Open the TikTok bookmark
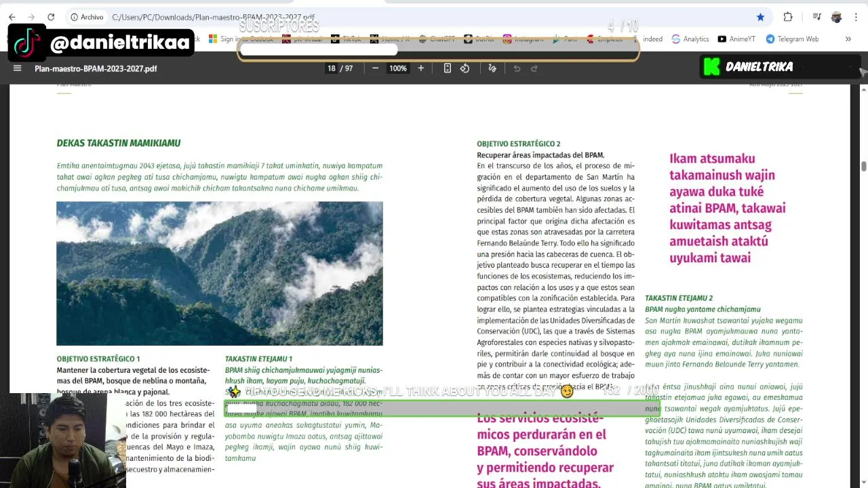Screen dimensions: 868x488 point(347,39)
